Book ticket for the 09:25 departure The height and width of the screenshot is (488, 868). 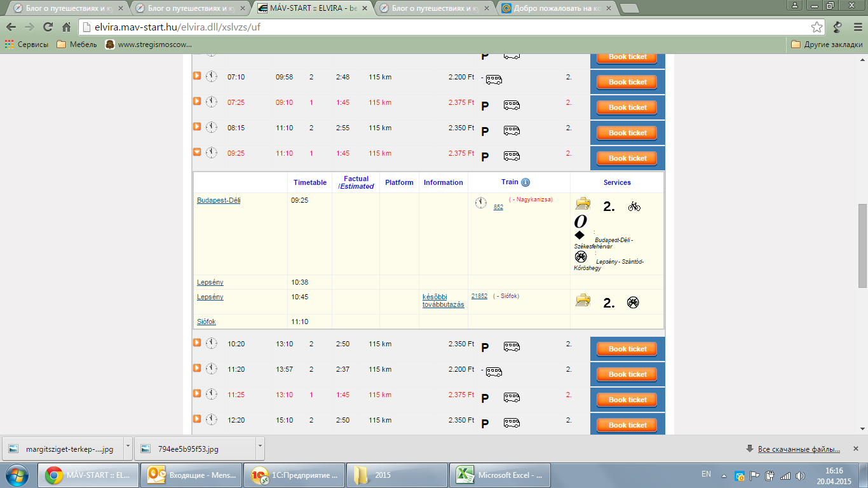627,158
